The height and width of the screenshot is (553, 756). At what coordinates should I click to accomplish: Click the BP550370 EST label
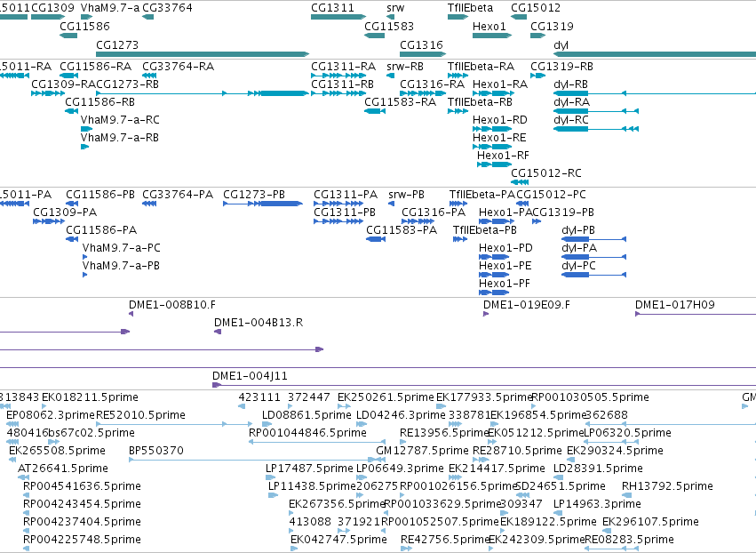click(x=156, y=450)
